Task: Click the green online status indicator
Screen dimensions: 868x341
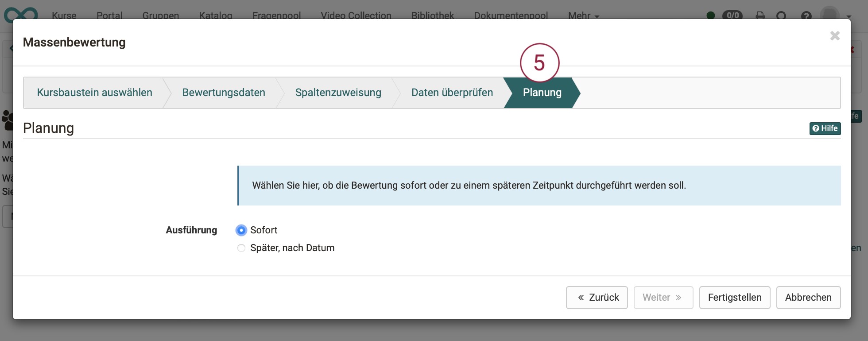Action: [x=711, y=15]
